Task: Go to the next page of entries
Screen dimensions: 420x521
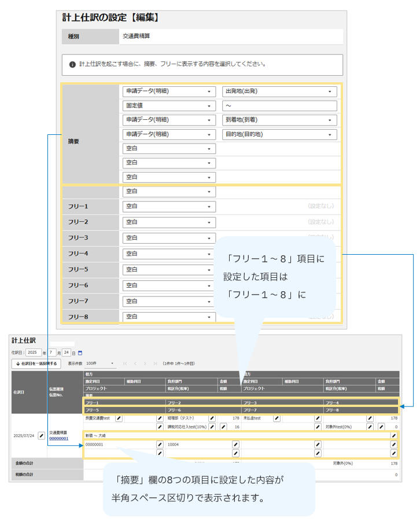Action: (145, 364)
